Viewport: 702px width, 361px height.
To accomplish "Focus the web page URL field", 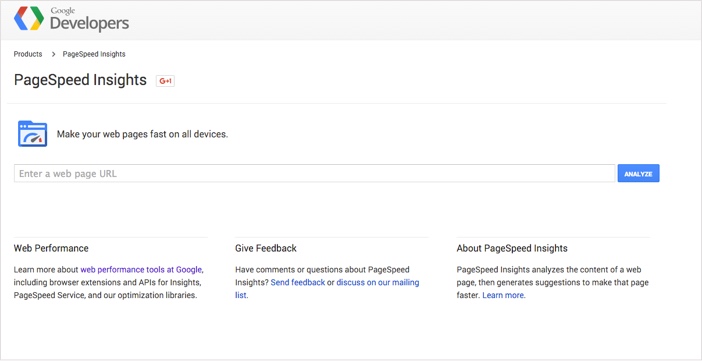I will (314, 173).
